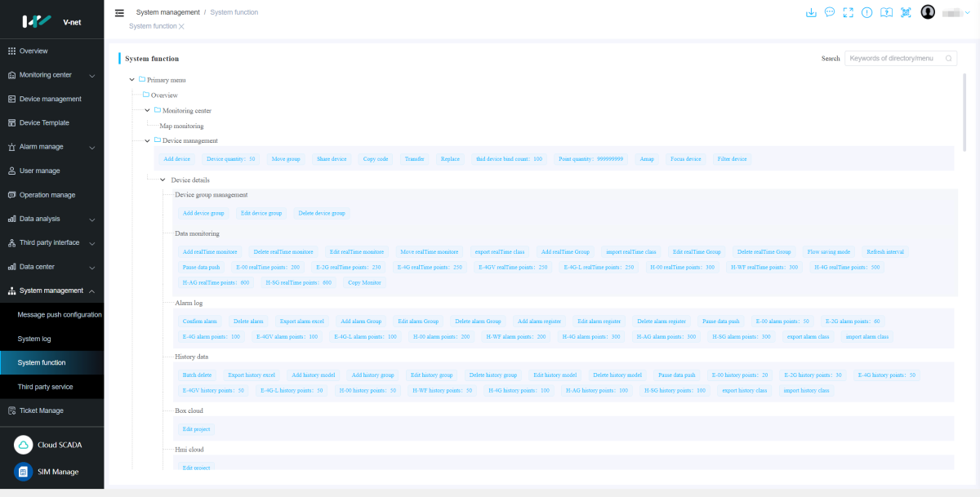This screenshot has height=497, width=980.
Task: Click the QR code scan icon
Action: tap(906, 12)
